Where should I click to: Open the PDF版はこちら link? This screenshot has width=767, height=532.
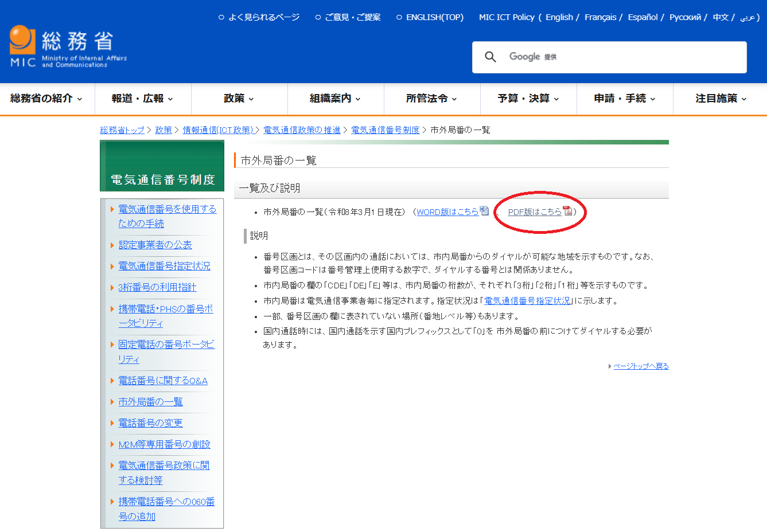tap(535, 212)
